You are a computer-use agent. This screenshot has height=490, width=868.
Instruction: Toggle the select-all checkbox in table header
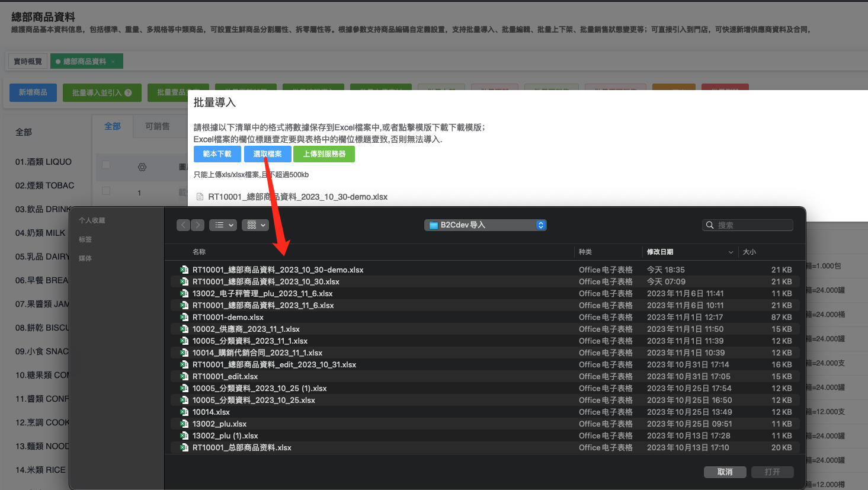(106, 165)
